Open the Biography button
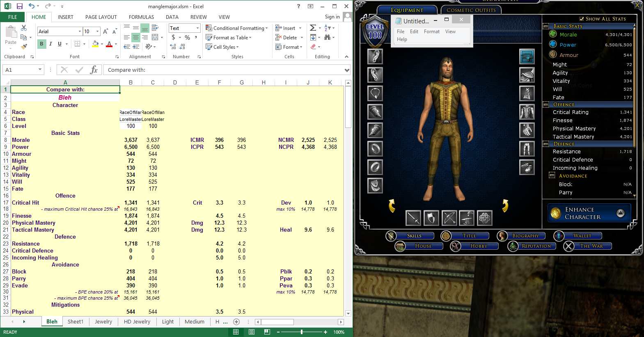Viewport: 644px width, 337px height. click(x=521, y=236)
